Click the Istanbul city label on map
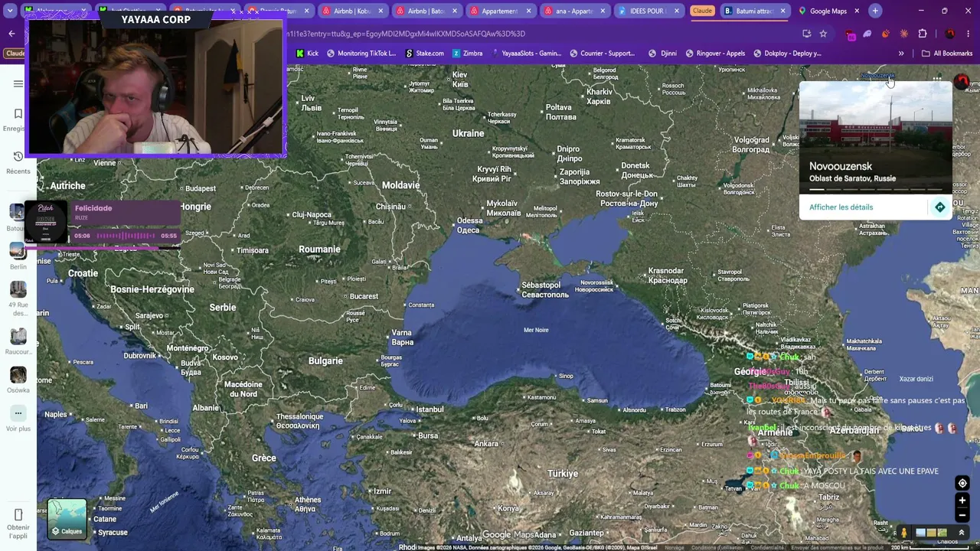The image size is (980, 551). [430, 409]
